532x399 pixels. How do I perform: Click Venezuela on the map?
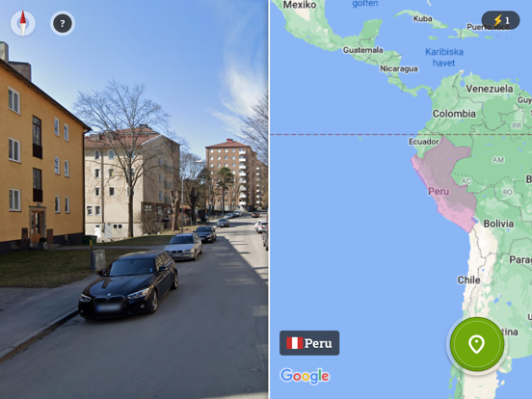[x=490, y=89]
